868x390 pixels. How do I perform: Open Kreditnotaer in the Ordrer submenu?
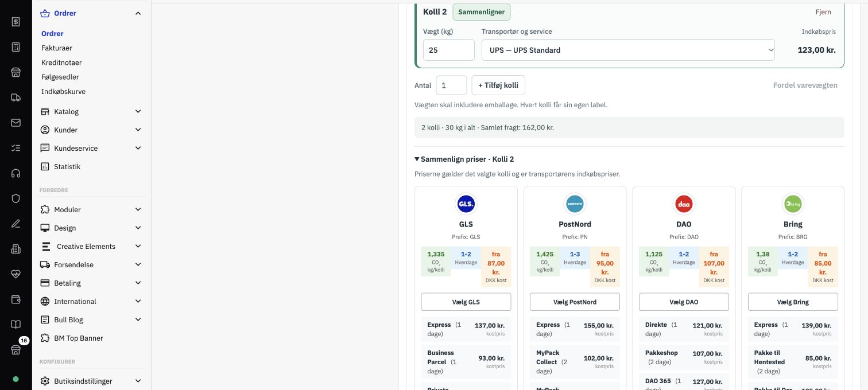[61, 63]
